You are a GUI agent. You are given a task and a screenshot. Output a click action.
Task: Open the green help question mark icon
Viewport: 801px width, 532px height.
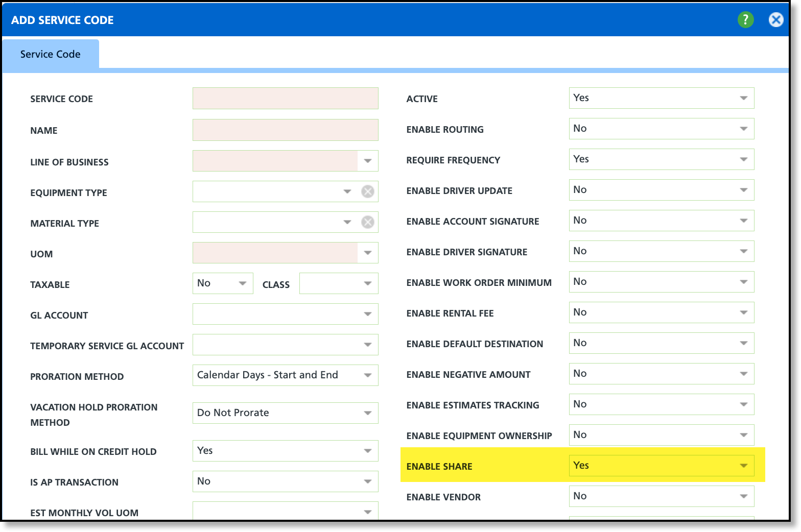[x=745, y=20]
